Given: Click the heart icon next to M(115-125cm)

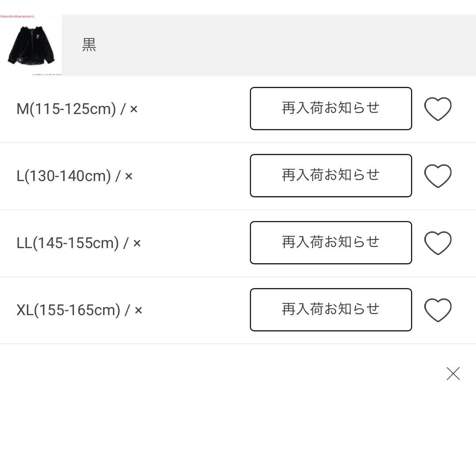Looking at the screenshot, I should pos(438,108).
